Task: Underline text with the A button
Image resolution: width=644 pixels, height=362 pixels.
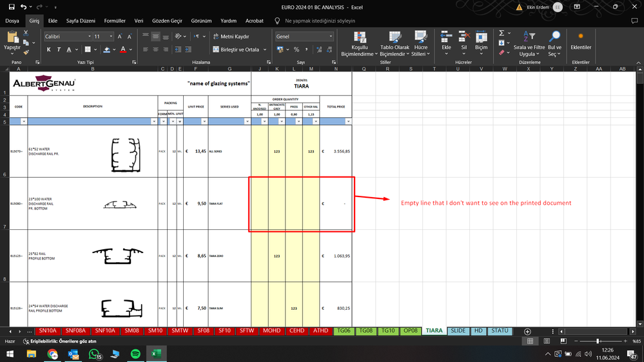Action: coord(68,50)
